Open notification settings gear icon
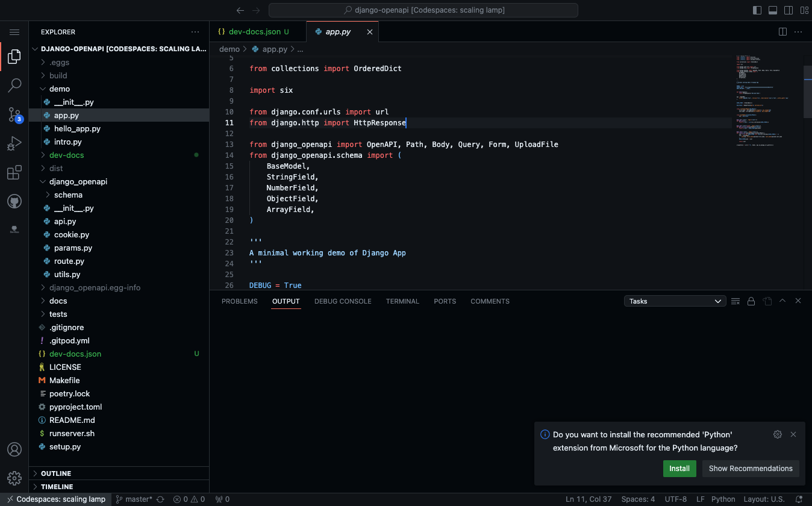This screenshot has width=812, height=506. click(777, 434)
